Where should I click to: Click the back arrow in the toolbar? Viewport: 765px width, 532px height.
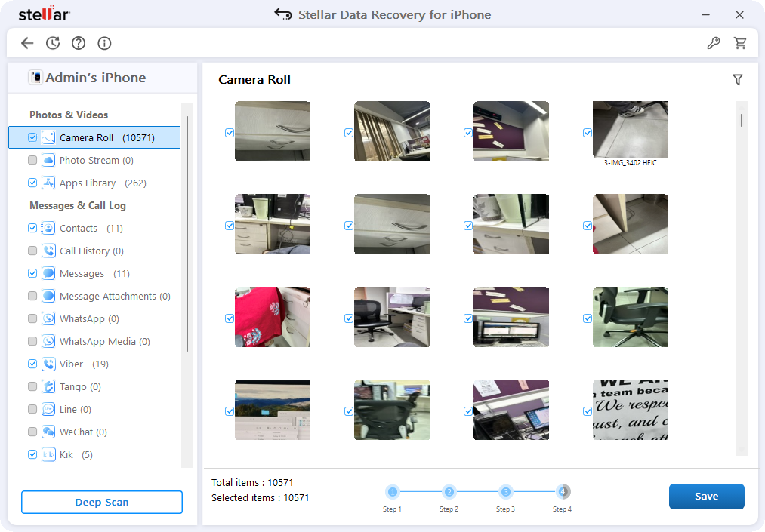tap(27, 43)
